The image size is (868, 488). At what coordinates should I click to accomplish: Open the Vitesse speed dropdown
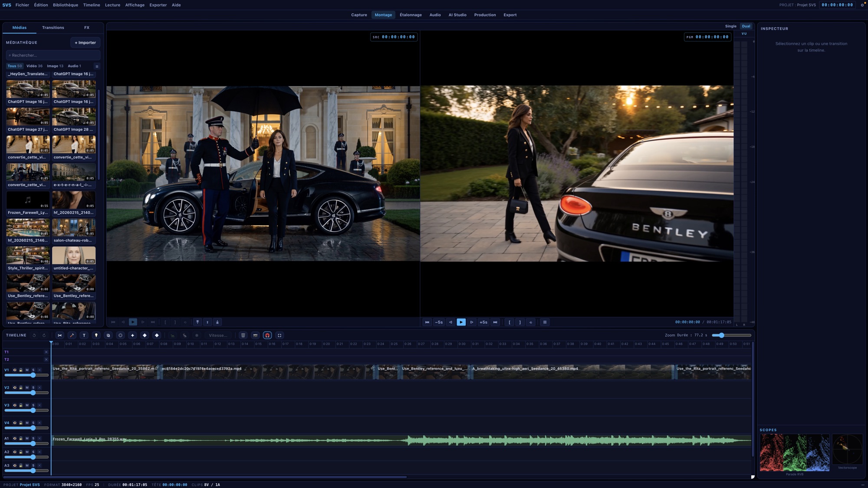tap(218, 335)
